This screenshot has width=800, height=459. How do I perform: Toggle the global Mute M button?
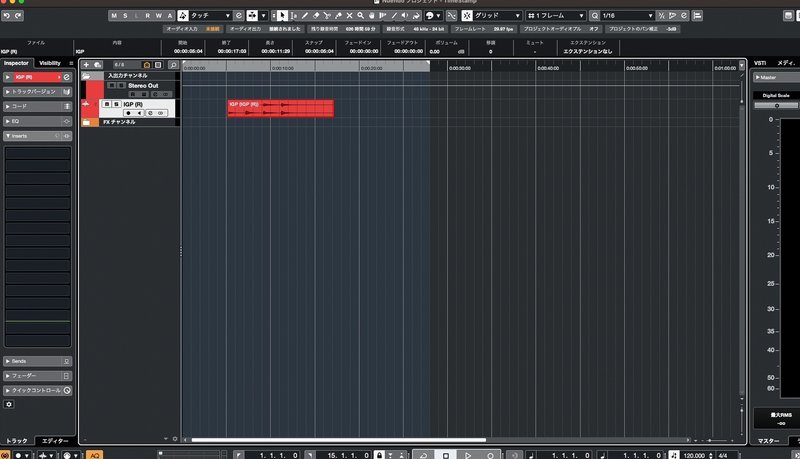(x=114, y=16)
